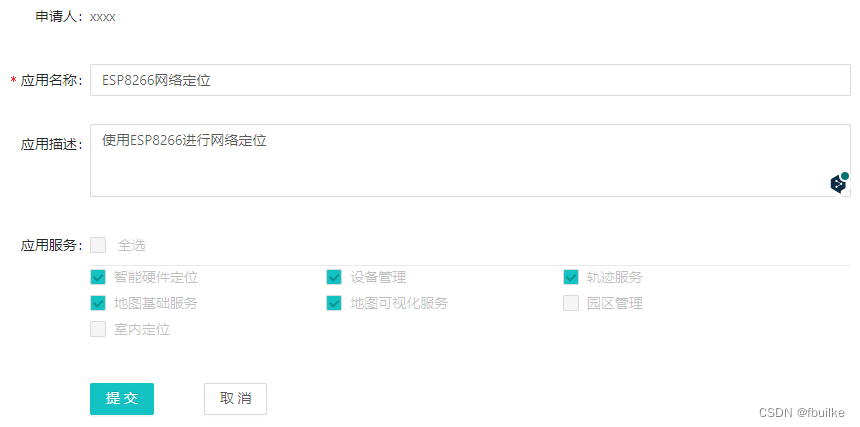
Task: Disable the 轨迹服务 checkbox
Action: click(571, 277)
